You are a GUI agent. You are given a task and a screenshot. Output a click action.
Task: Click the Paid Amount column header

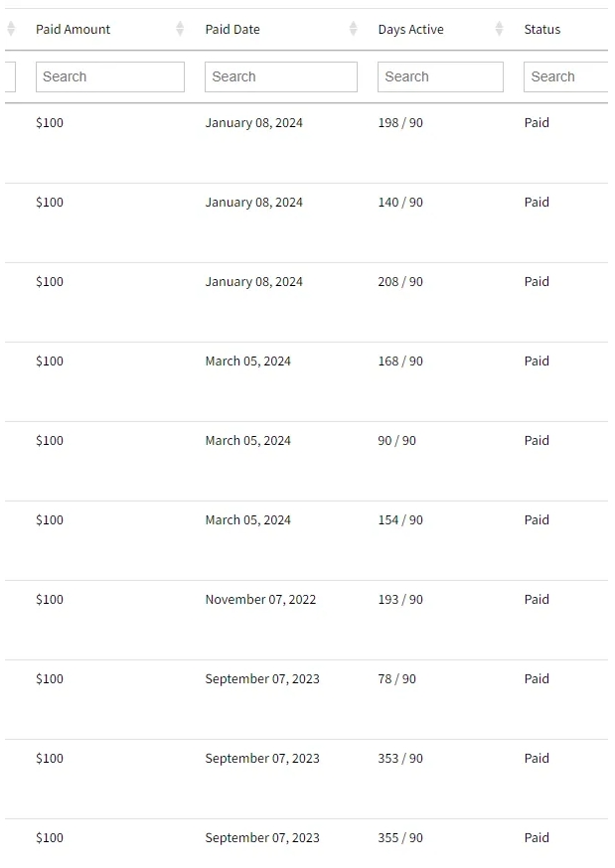(74, 30)
